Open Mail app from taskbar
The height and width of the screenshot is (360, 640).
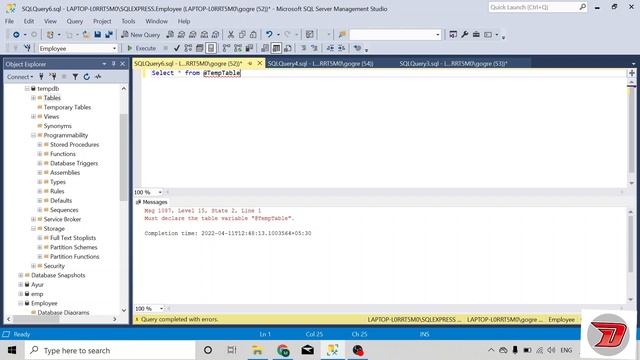tap(308, 350)
